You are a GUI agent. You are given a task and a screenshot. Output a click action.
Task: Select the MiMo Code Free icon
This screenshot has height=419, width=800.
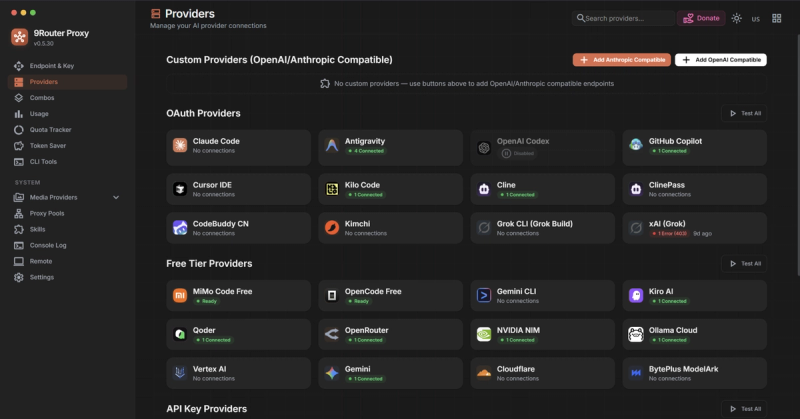[x=180, y=295]
